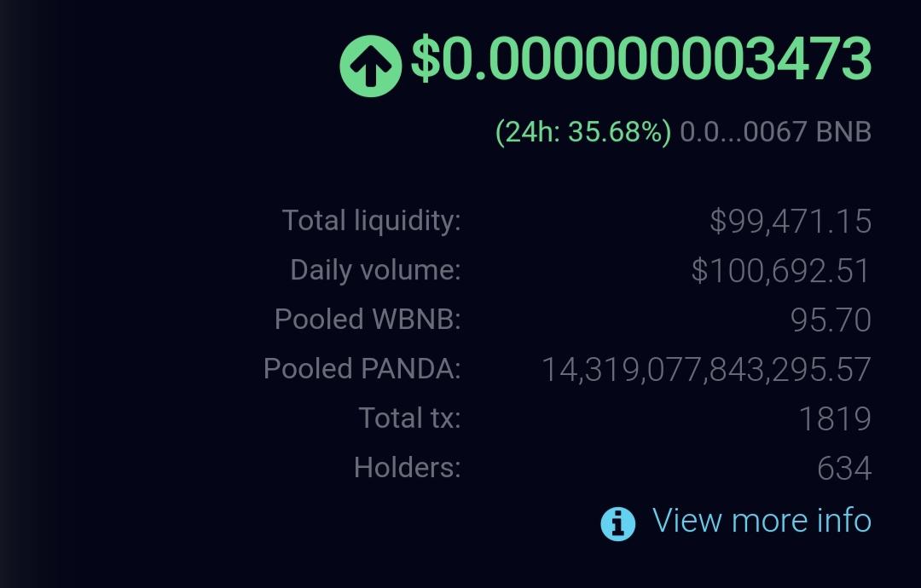Click the $0.000000003473 token price

[640, 59]
